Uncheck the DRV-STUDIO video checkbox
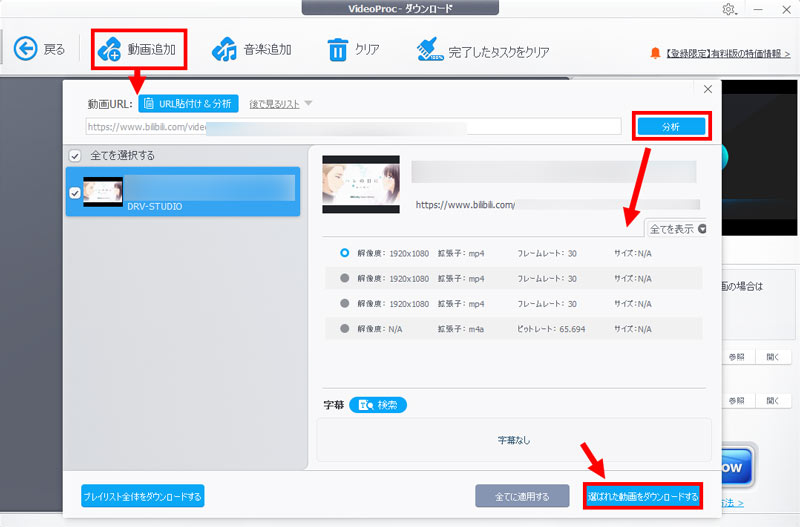 pyautogui.click(x=75, y=193)
